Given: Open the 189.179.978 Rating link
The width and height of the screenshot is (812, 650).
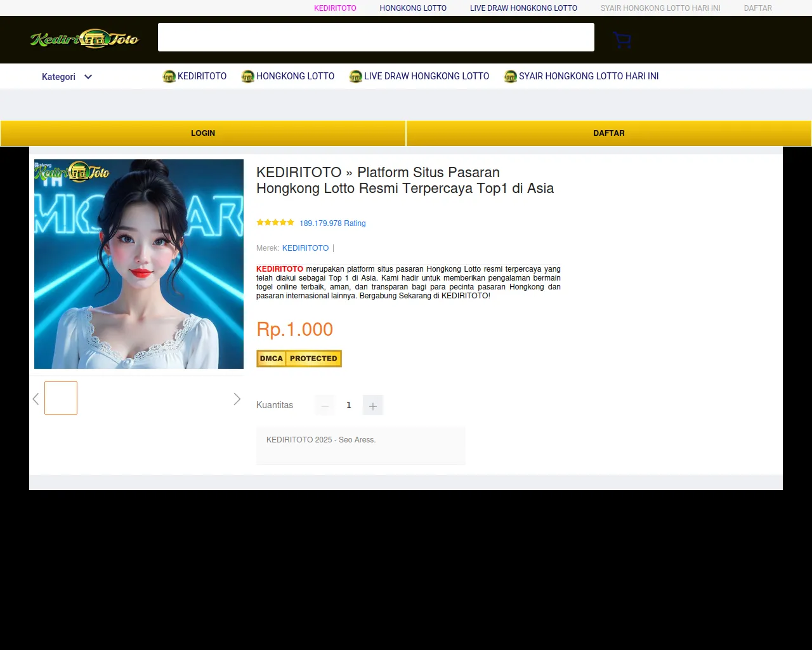Looking at the screenshot, I should click(x=332, y=223).
